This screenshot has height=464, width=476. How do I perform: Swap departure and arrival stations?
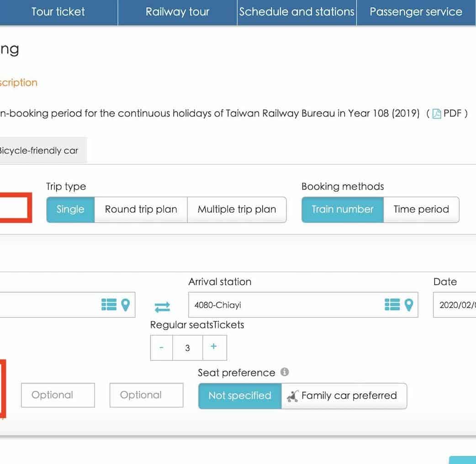coord(162,307)
